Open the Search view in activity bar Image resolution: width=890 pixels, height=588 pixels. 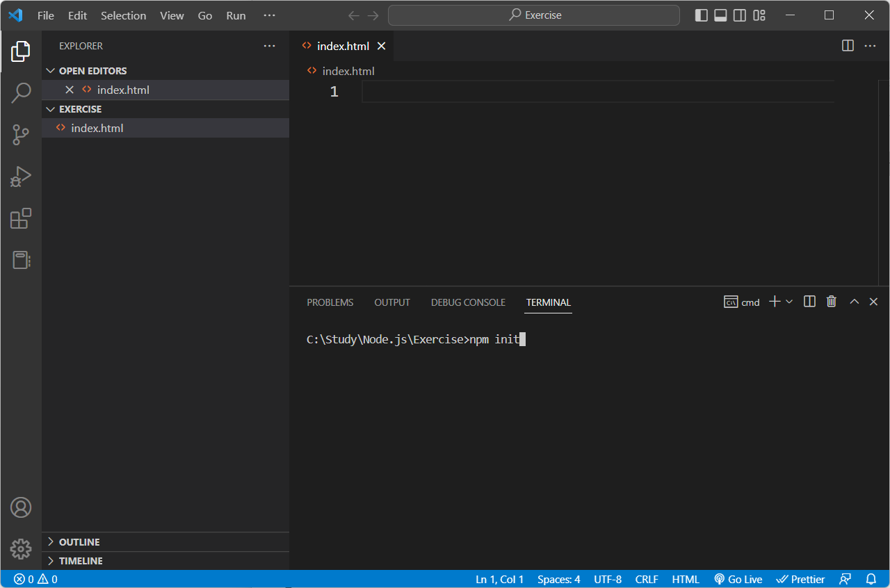[x=21, y=92]
